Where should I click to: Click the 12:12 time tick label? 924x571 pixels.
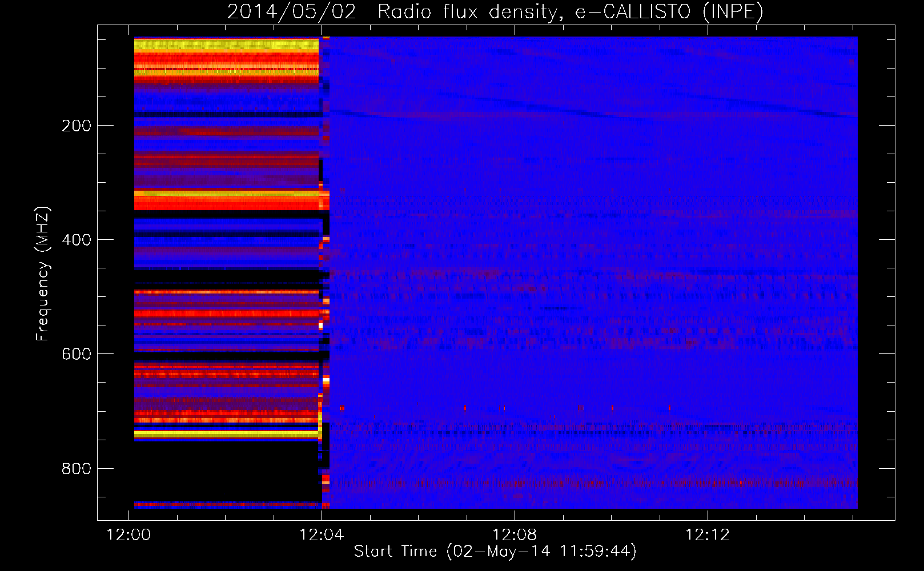pos(708,535)
